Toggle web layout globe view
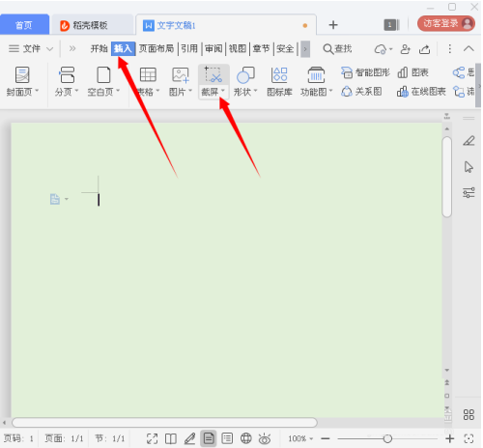Viewport: 483px width, 448px height. click(x=246, y=438)
